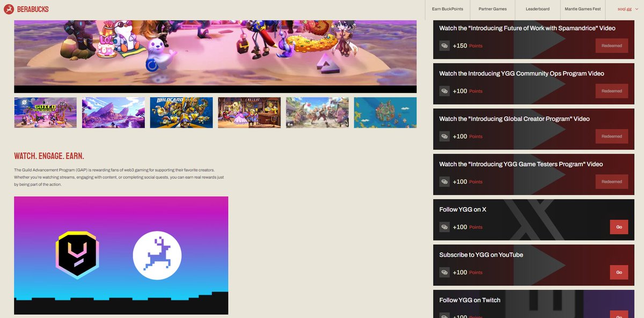The height and width of the screenshot is (318, 644).
Task: Open Mantle Games Fest tab
Action: [582, 9]
